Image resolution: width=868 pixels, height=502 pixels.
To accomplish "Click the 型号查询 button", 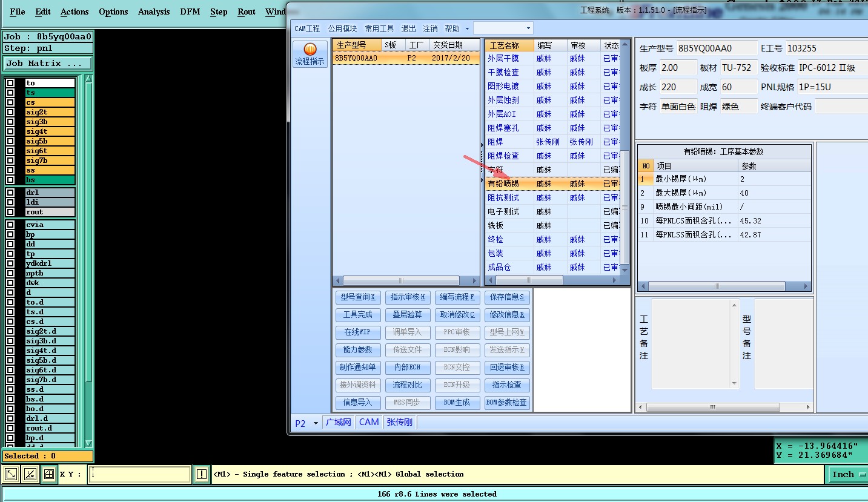I will pyautogui.click(x=358, y=297).
